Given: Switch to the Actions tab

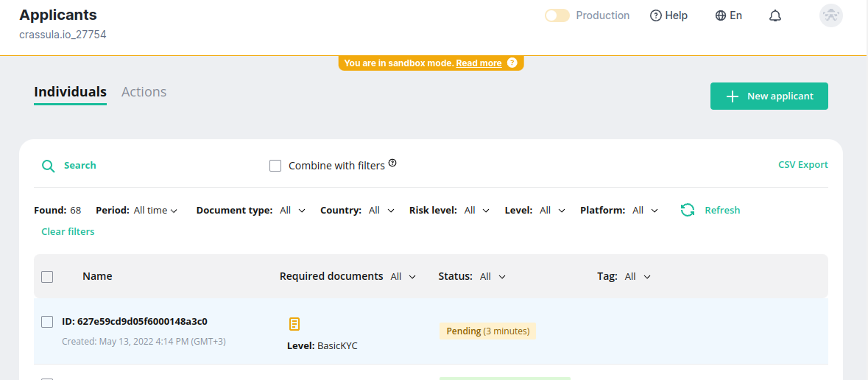Looking at the screenshot, I should click(x=144, y=92).
